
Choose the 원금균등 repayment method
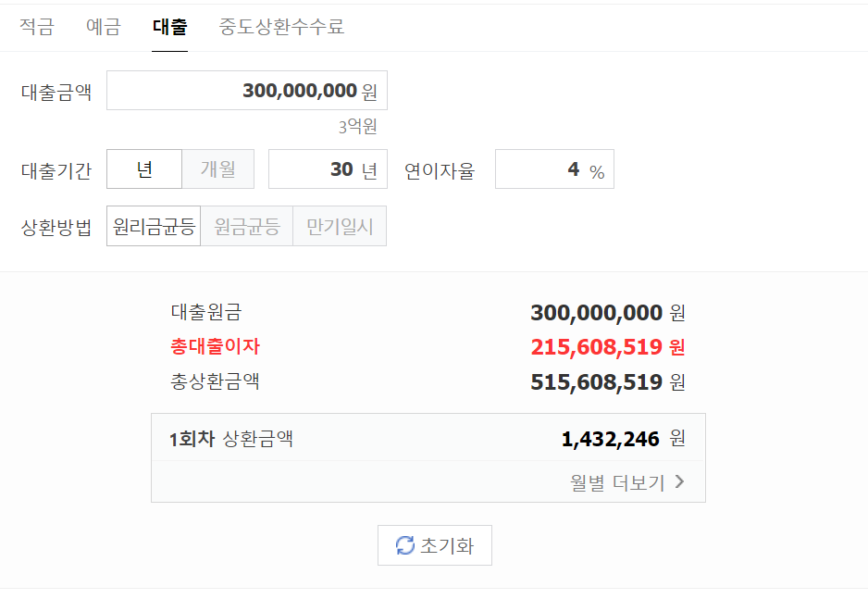pos(246,225)
